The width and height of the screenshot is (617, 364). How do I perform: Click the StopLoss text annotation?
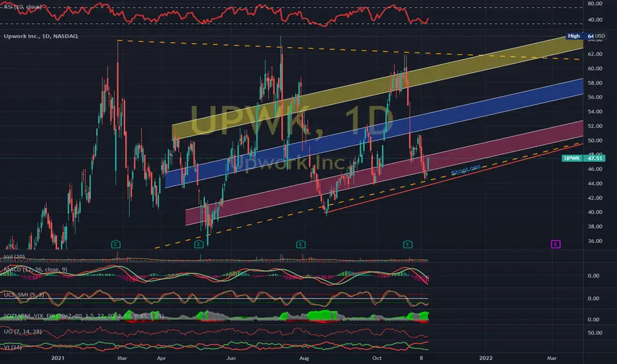point(465,170)
